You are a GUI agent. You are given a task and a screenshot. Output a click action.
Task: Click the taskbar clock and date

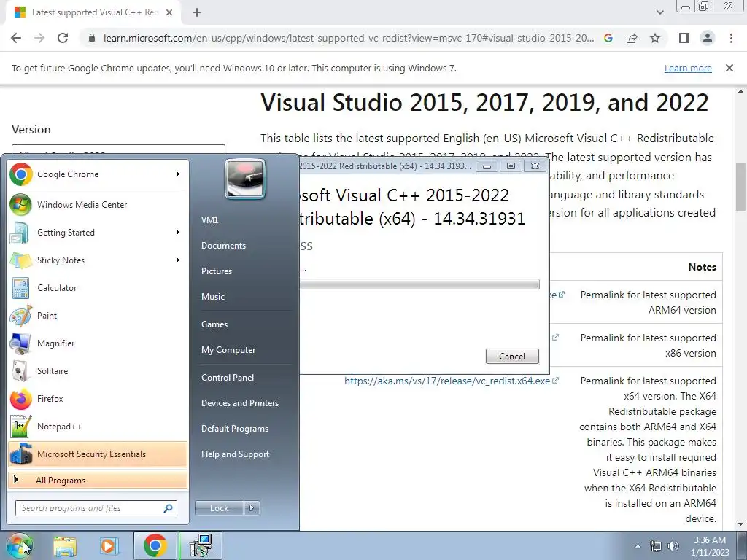pos(710,546)
